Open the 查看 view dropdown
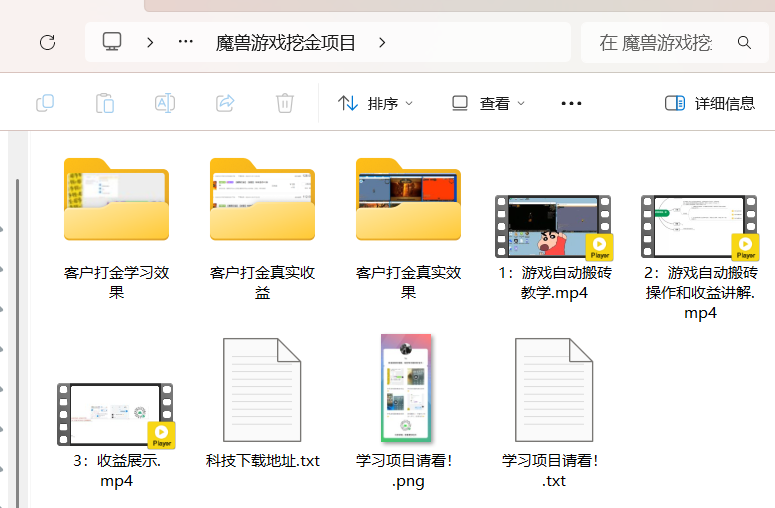This screenshot has height=508, width=775. coord(488,103)
